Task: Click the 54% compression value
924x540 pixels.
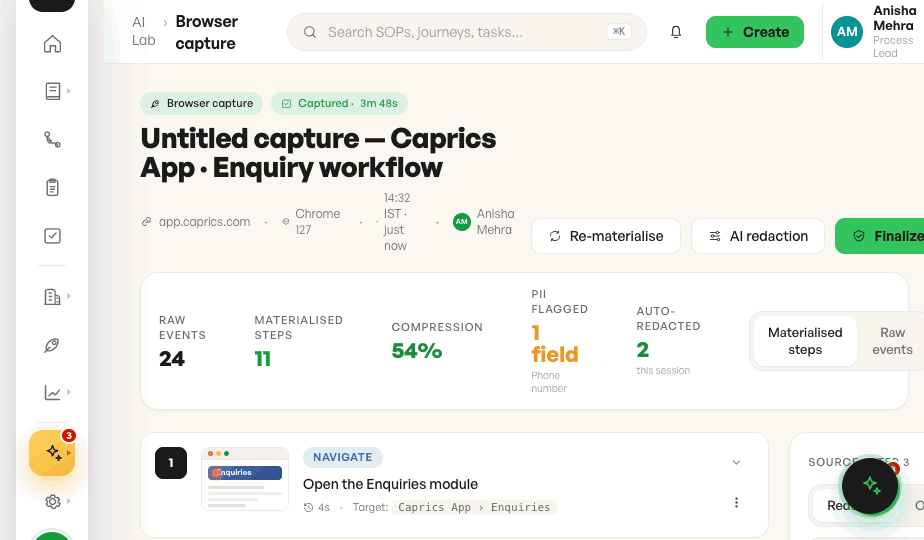Action: (x=417, y=351)
